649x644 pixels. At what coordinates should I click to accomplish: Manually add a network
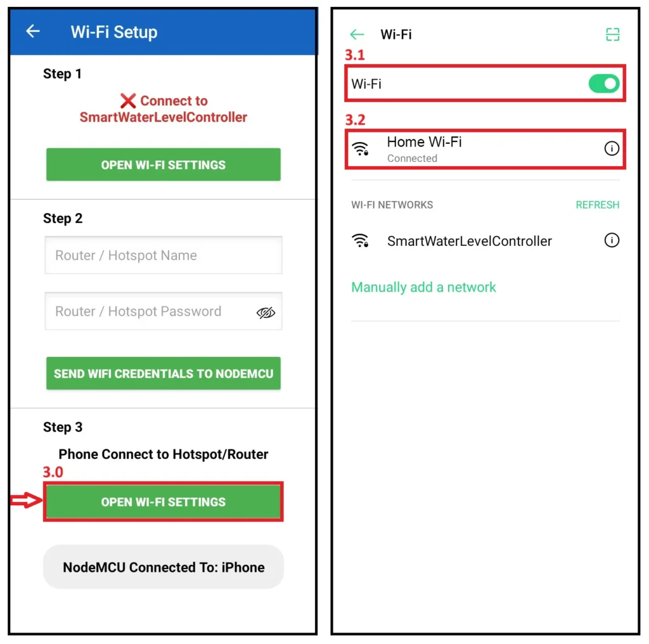tap(423, 287)
